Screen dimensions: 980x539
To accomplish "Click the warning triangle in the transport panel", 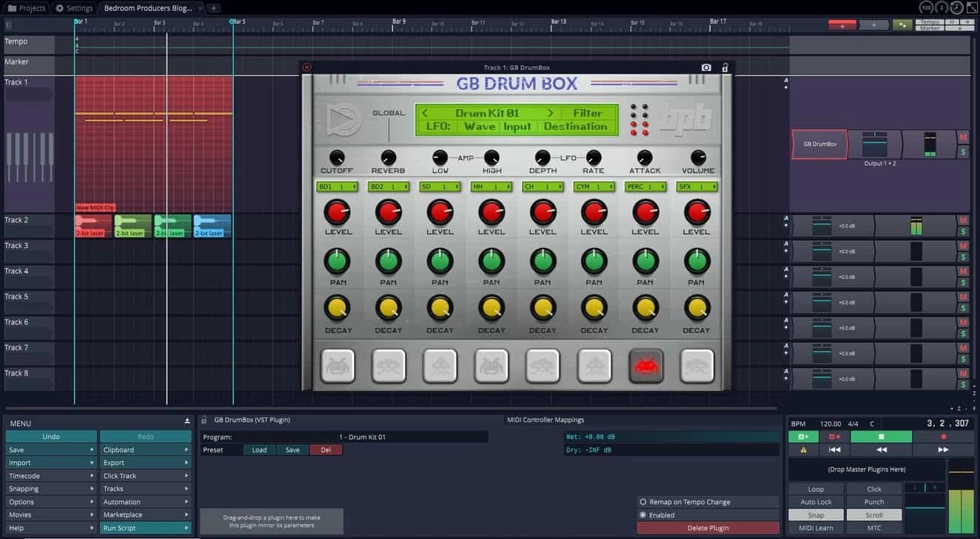I will [x=802, y=448].
